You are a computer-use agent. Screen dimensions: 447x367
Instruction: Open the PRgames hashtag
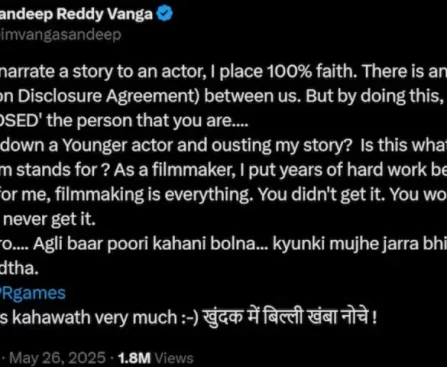tap(33, 293)
